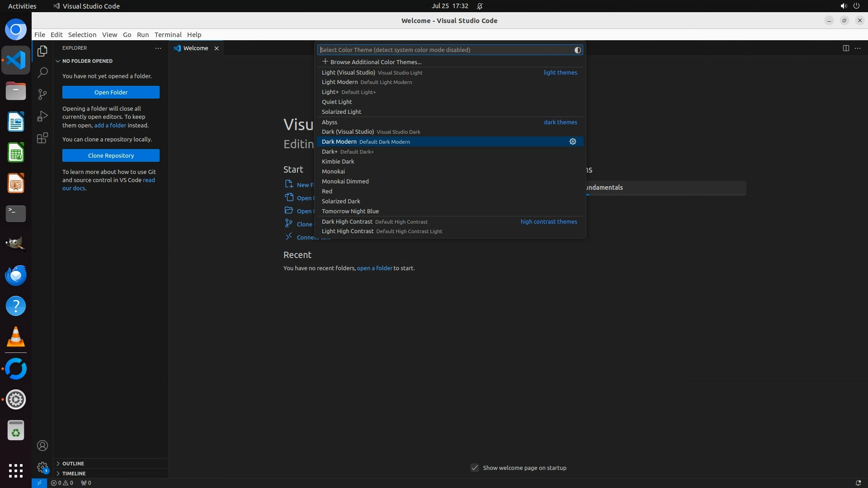Click the Clone Repository button
868x488 pixels.
pyautogui.click(x=111, y=155)
